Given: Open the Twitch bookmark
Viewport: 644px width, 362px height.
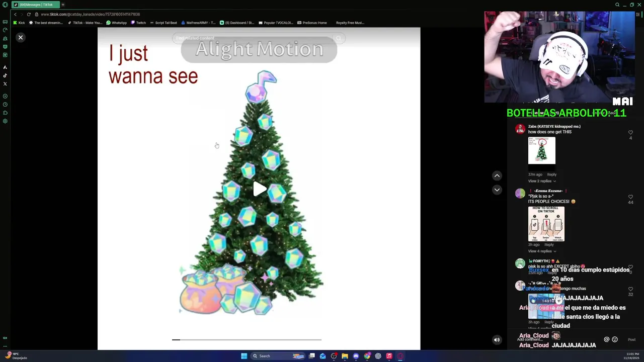Looking at the screenshot, I should tap(138, 23).
